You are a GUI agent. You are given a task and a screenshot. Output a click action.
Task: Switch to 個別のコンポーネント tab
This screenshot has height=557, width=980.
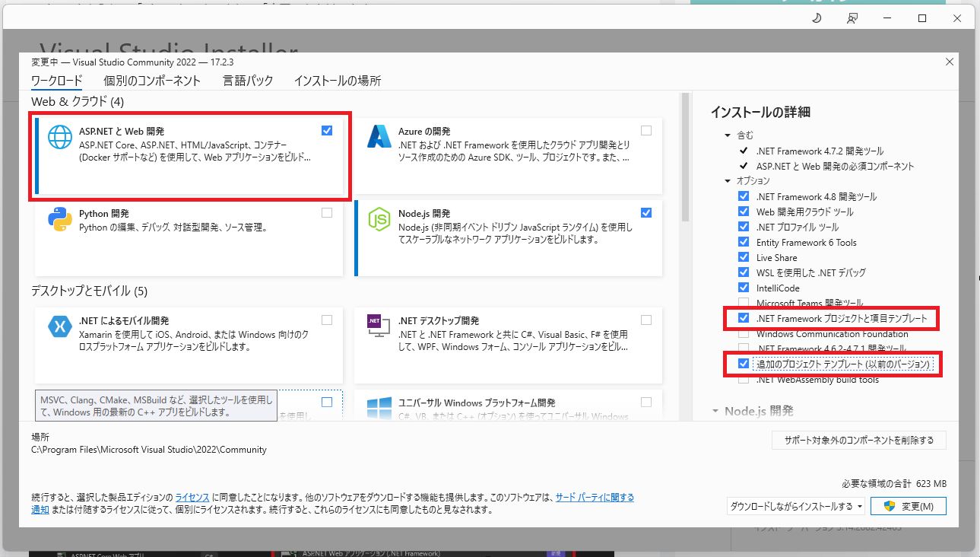click(x=152, y=81)
